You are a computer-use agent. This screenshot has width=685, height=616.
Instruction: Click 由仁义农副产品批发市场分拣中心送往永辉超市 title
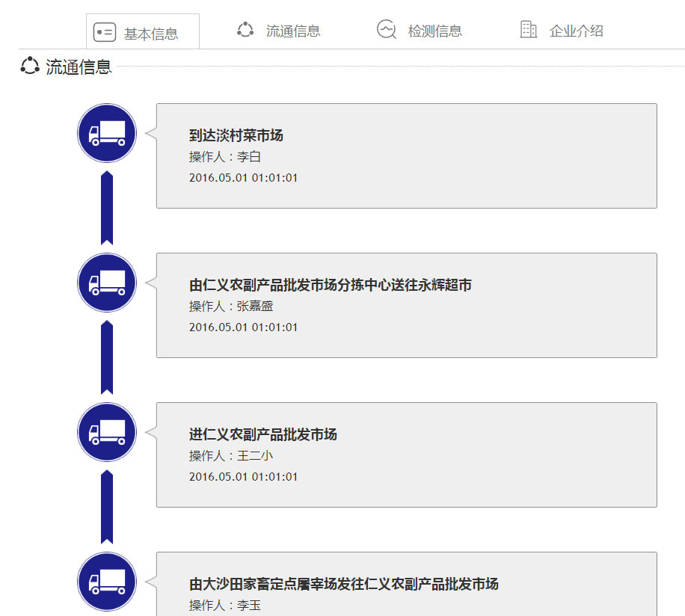[330, 285]
